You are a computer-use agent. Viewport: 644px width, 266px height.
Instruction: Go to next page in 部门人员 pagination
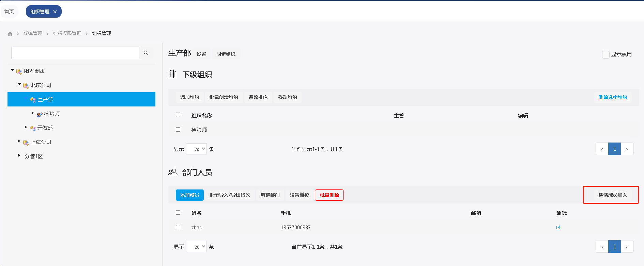click(x=627, y=247)
